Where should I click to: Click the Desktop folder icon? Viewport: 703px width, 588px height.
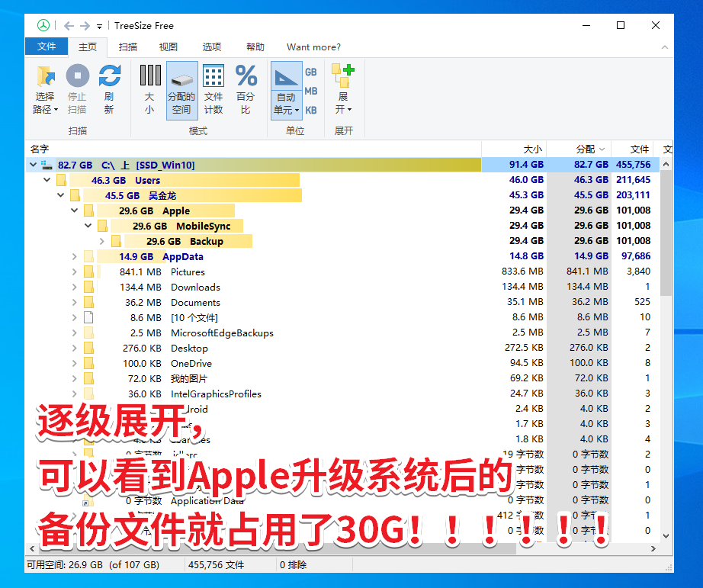[88, 348]
